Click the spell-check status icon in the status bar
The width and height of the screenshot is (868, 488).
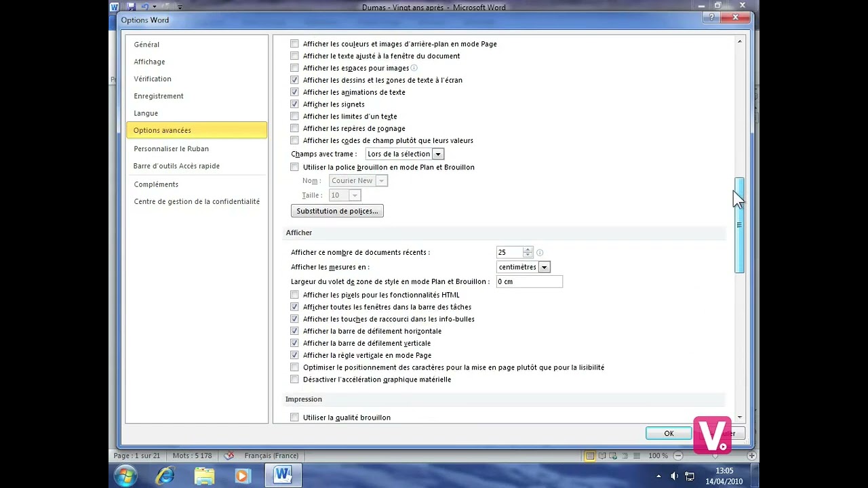tap(229, 455)
